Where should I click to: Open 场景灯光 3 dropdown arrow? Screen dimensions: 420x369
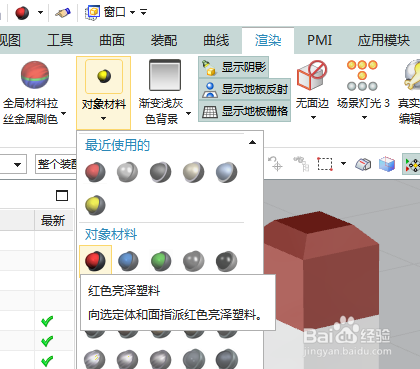[364, 117]
